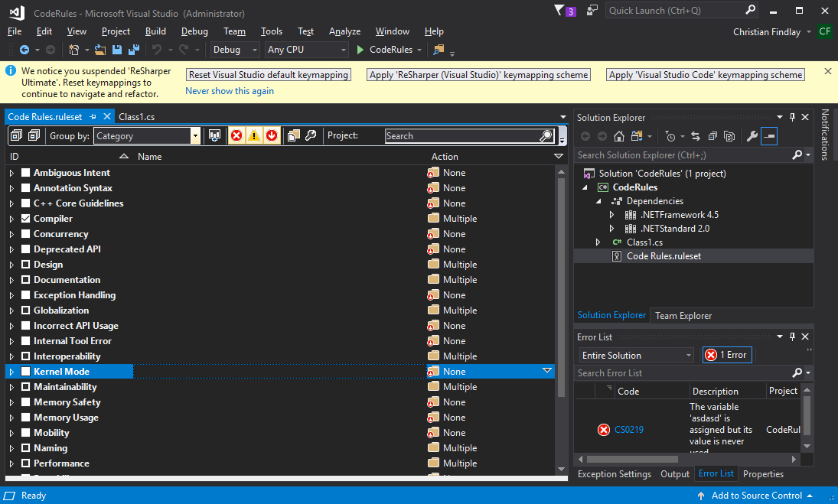Viewport: 838px width, 504px height.
Task: Click Show All Files icon in Solution Explorer
Action: pyautogui.click(x=729, y=136)
